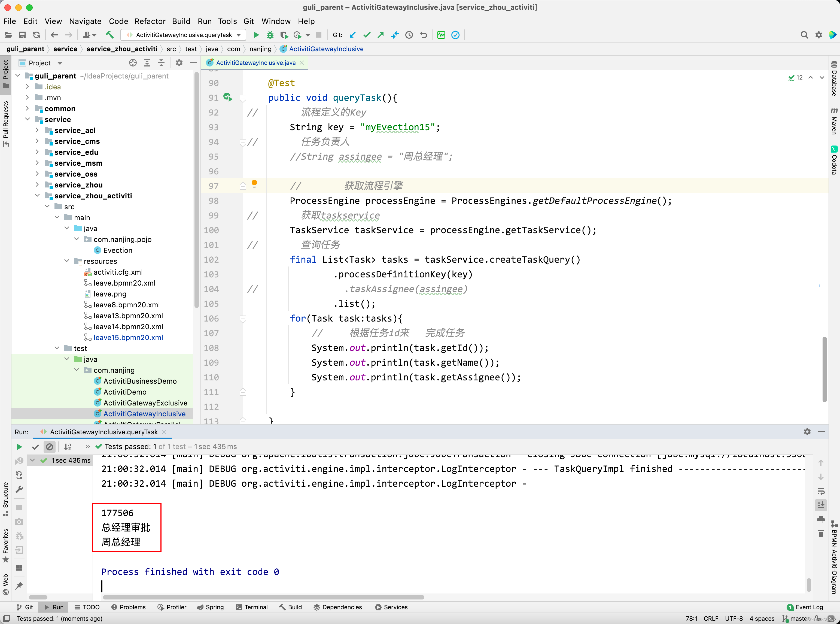
Task: Click the Search Everywhere magnifier icon
Action: click(x=804, y=35)
